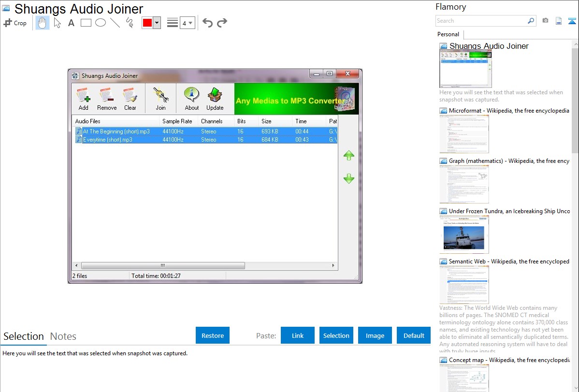Click the Paste Image button
Screen dimensions: 579x392
pos(375,335)
